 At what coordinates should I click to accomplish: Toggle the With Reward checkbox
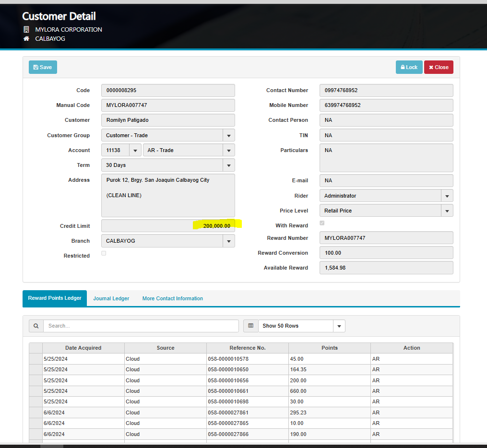point(322,223)
